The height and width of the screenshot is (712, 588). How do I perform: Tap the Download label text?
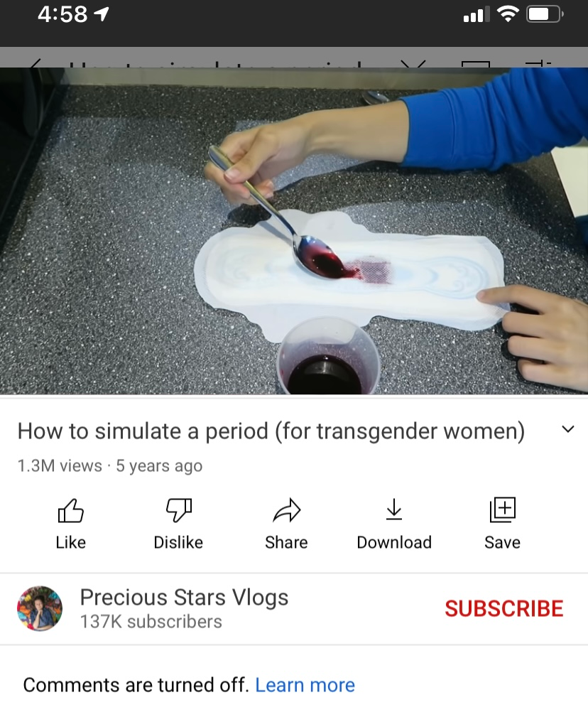click(394, 542)
